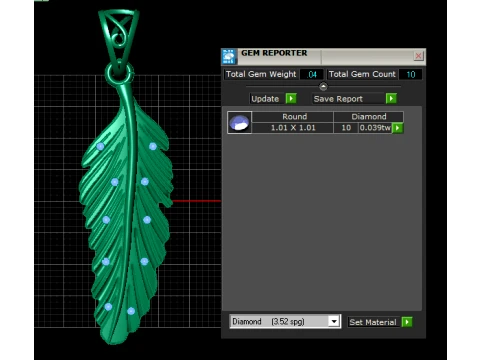Select the round gem thumbnail in the report row
The image size is (480, 360).
[x=239, y=122]
